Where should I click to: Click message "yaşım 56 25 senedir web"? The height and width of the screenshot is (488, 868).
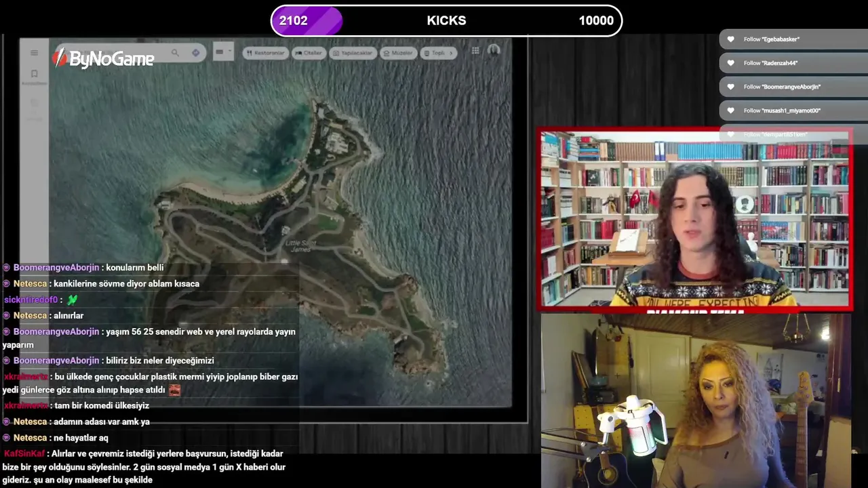(x=149, y=338)
